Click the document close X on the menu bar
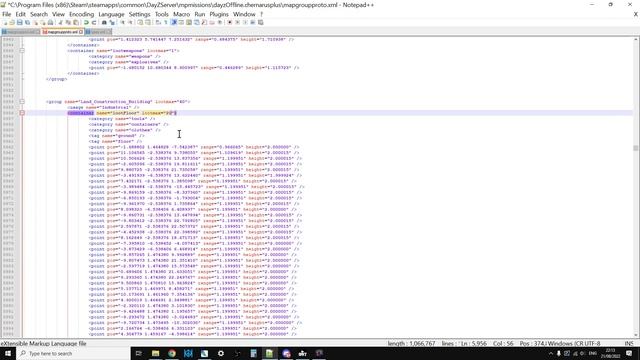Screen dimensions: 640x360 636,14
